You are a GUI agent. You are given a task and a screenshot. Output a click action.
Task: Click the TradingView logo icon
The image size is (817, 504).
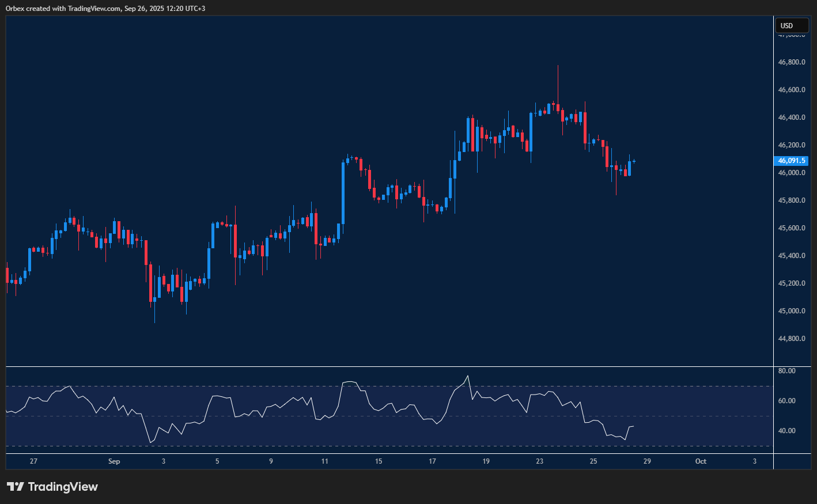coord(16,487)
